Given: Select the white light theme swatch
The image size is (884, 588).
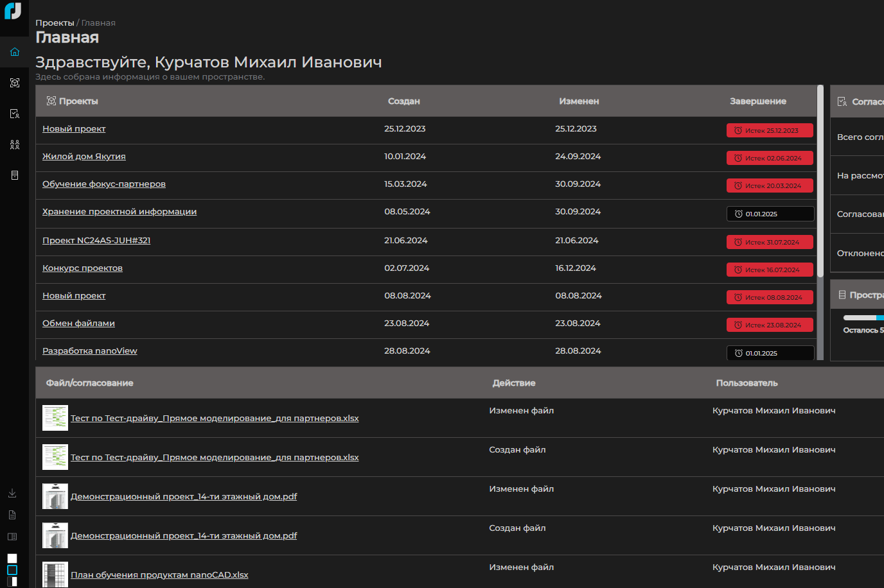Looking at the screenshot, I should 12,558.
